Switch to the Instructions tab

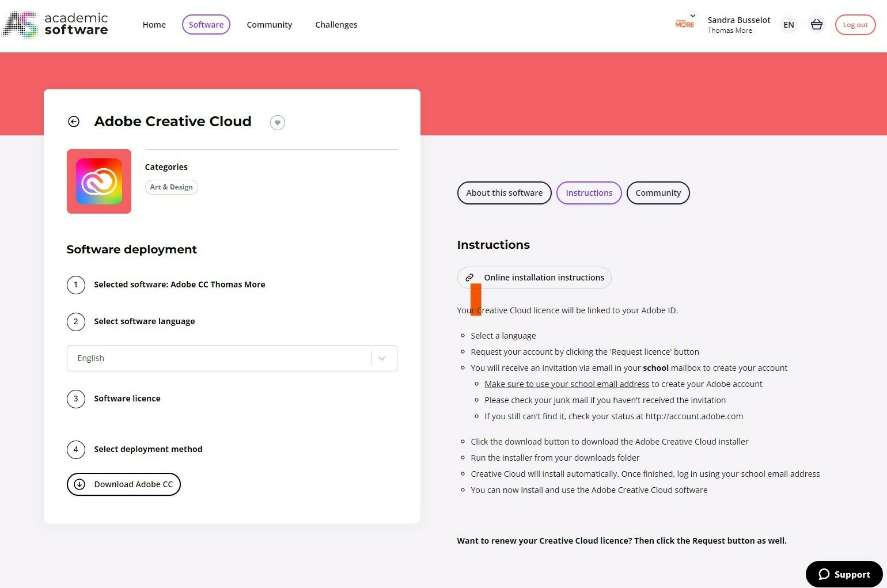pos(589,193)
